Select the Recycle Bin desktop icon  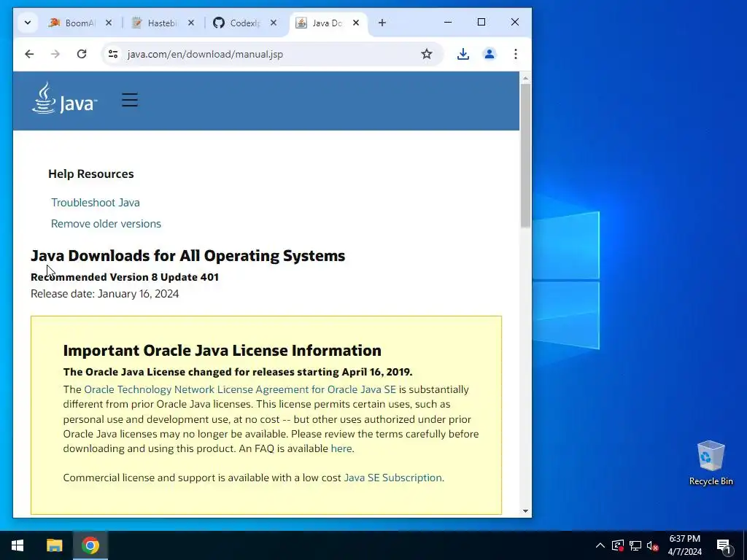(711, 463)
